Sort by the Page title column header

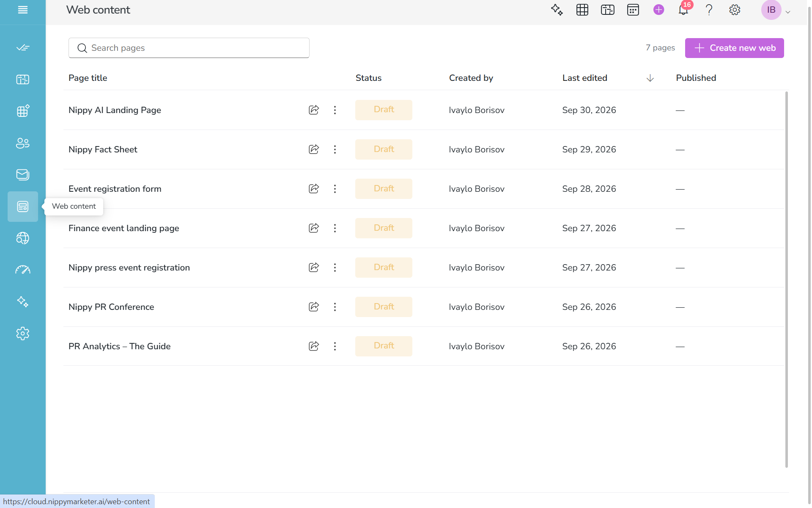[x=88, y=78]
